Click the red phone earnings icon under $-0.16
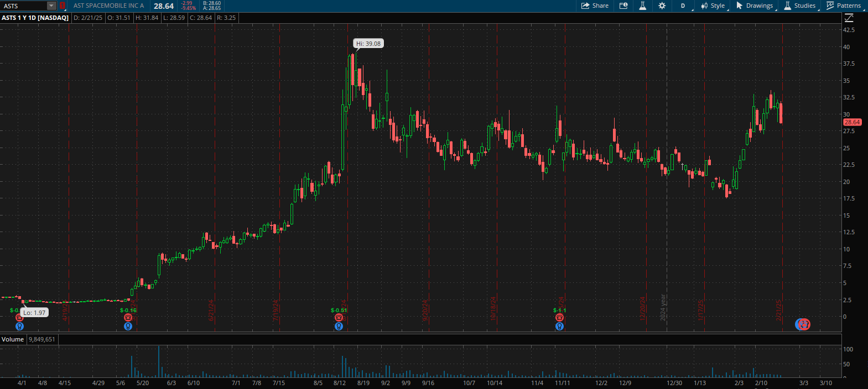 [x=128, y=318]
